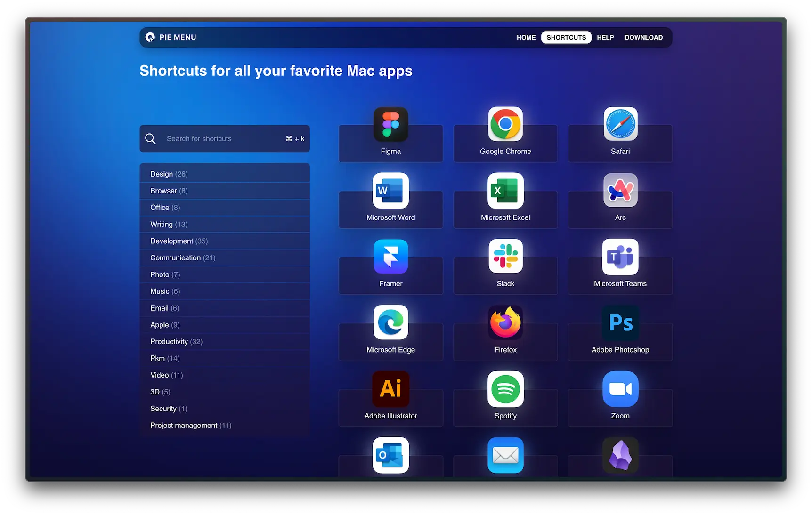Screen dimensions: 812x515
Task: Open Microsoft Word shortcuts
Action: 390,199
